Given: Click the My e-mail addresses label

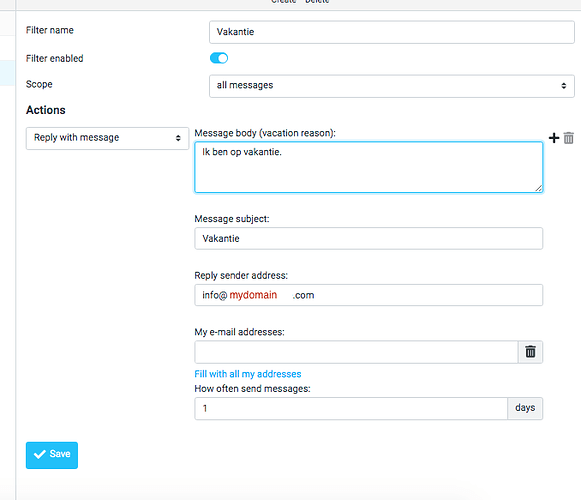Looking at the screenshot, I should click(x=239, y=332).
